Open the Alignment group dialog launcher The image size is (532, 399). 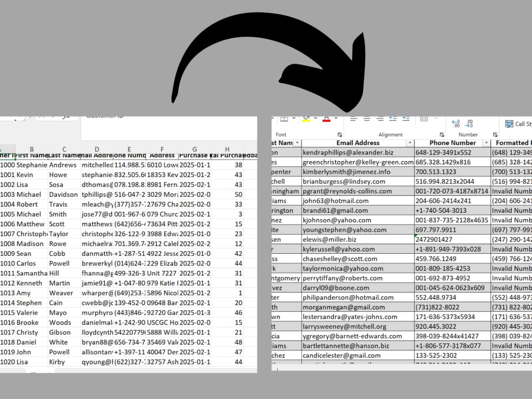[442, 135]
